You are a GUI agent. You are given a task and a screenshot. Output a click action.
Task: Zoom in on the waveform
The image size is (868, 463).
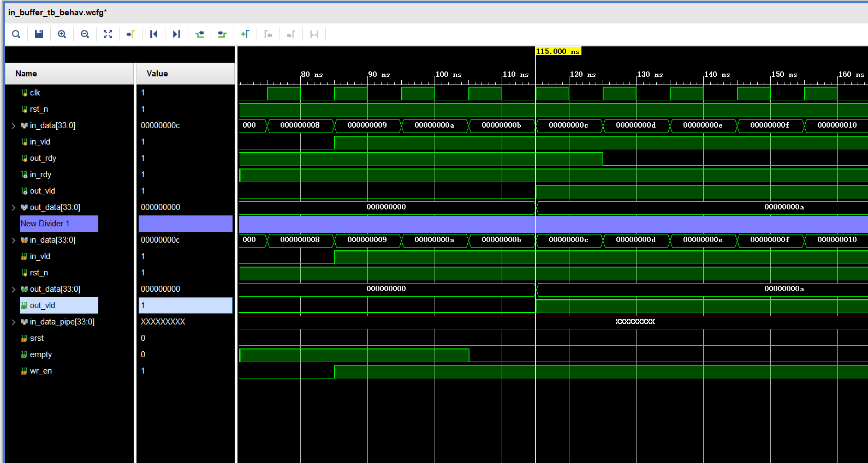pyautogui.click(x=62, y=34)
